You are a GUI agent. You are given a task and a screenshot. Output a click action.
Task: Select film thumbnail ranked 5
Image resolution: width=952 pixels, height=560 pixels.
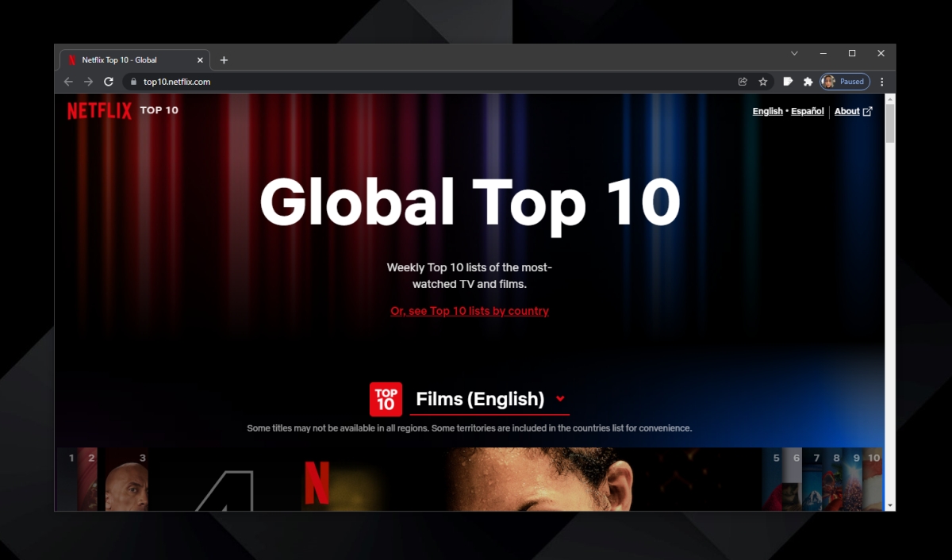(773, 479)
